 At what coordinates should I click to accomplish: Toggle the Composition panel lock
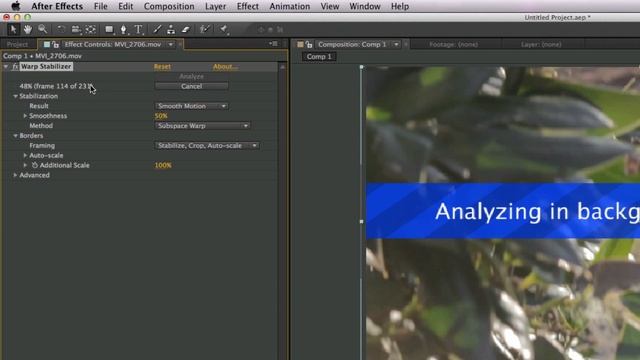(x=309, y=44)
